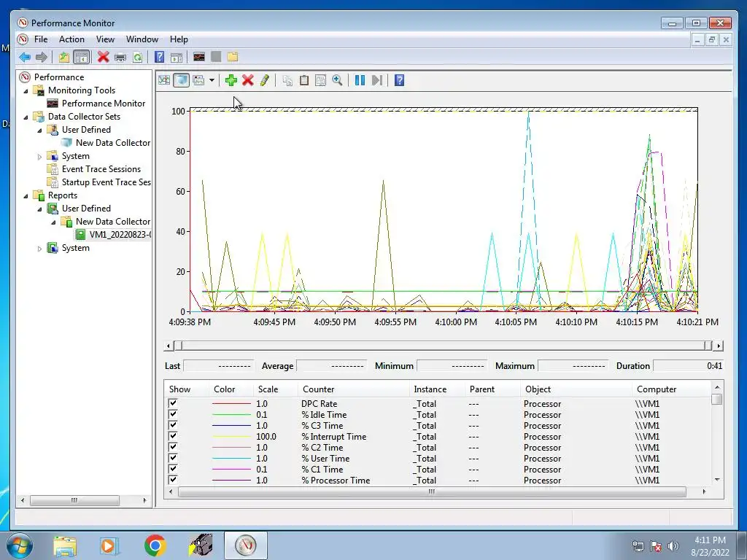The width and height of the screenshot is (747, 560).
Task: Sort by Computer column header
Action: pyautogui.click(x=672, y=389)
